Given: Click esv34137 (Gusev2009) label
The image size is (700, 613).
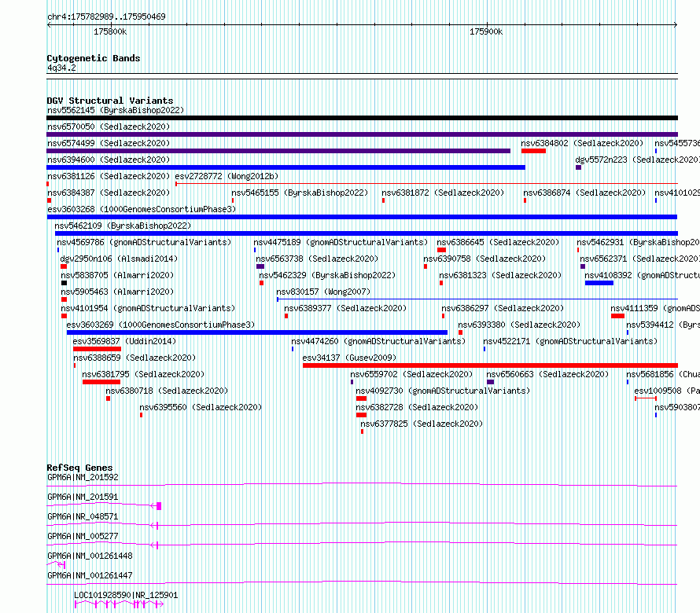Looking at the screenshot, I should (349, 358).
